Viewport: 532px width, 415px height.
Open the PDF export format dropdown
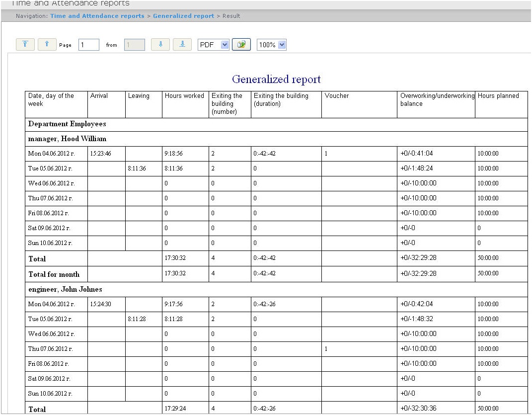click(x=214, y=45)
